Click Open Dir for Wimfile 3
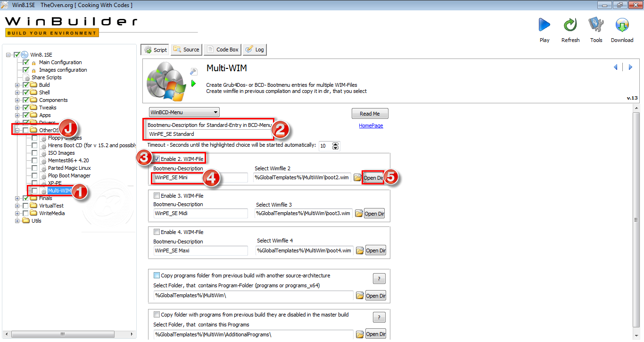Image resolution: width=644 pixels, height=342 pixels. [x=375, y=213]
